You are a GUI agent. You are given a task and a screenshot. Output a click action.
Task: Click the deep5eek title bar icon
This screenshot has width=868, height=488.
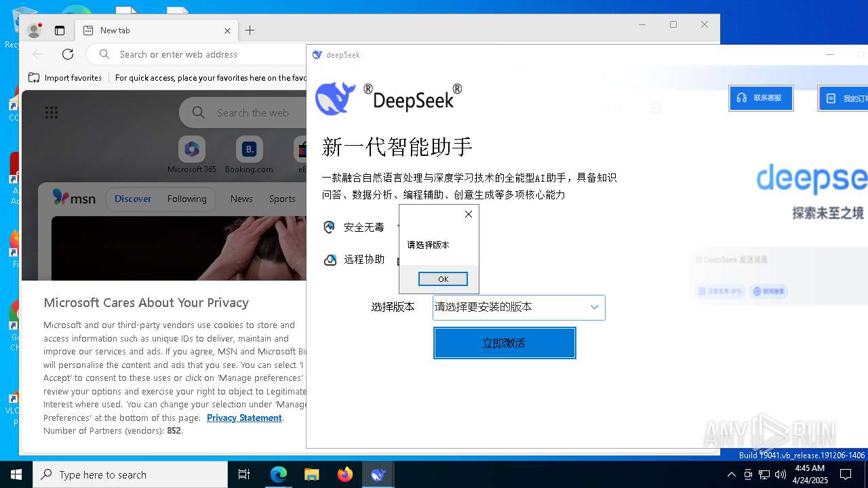coord(317,55)
